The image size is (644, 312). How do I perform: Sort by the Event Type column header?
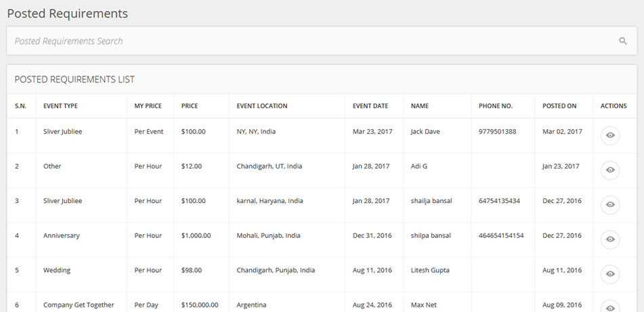tap(60, 106)
